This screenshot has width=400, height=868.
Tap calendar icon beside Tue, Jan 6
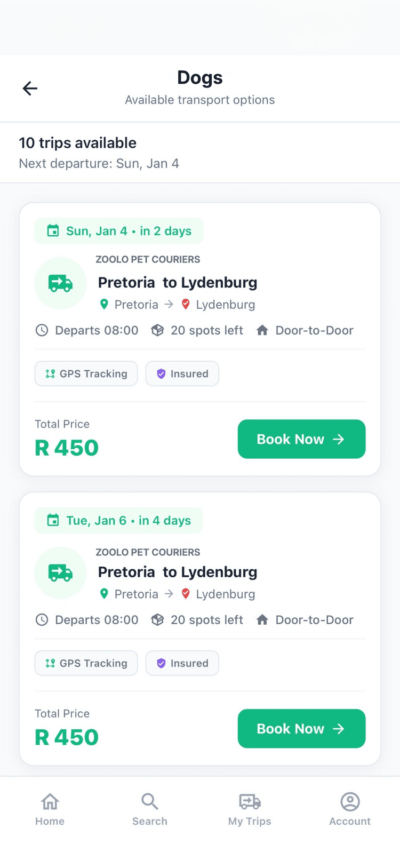(x=53, y=521)
